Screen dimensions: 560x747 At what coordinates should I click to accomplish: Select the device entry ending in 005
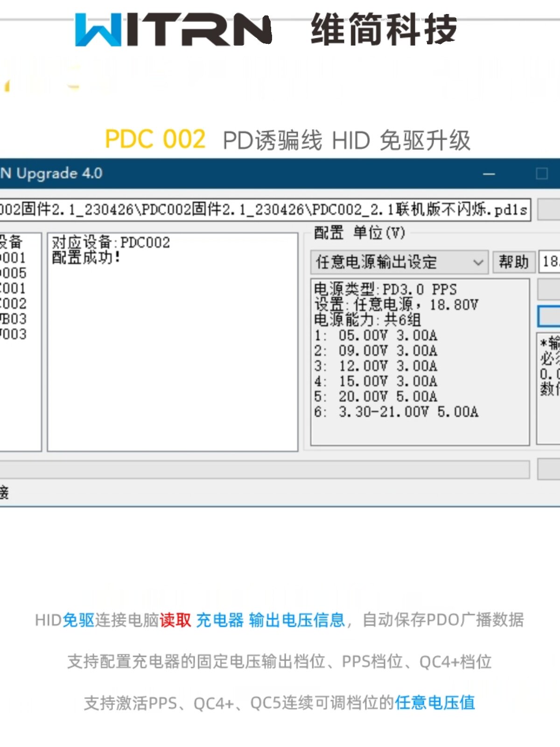(14, 273)
